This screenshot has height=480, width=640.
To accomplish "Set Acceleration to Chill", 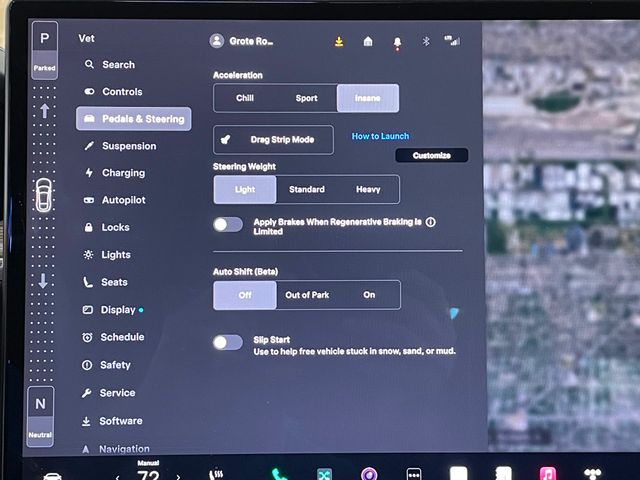I will click(x=245, y=98).
